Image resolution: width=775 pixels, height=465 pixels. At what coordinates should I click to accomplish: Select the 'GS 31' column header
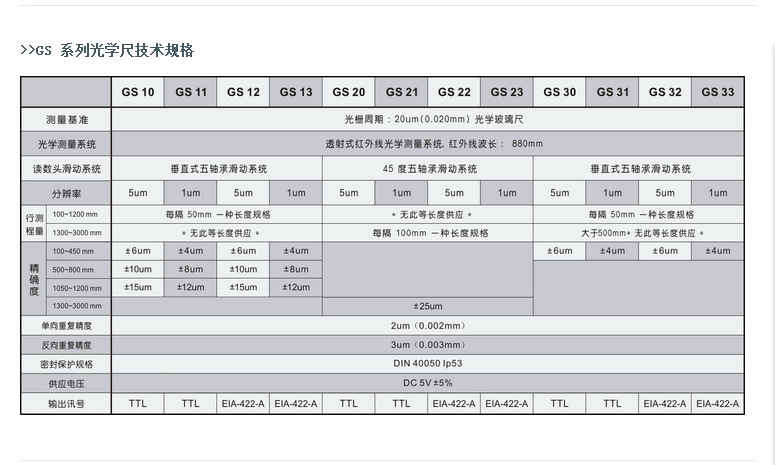click(612, 92)
